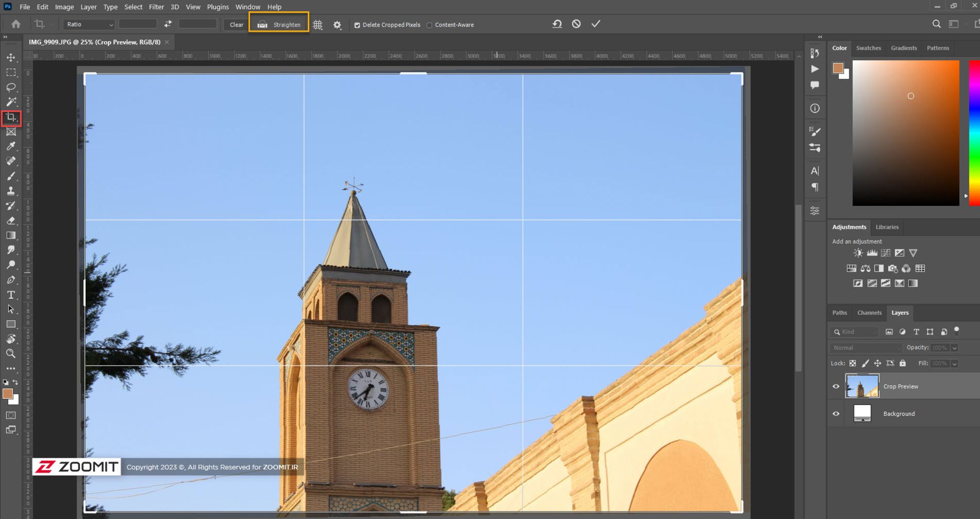Open the Filter menu
This screenshot has height=519, width=980.
click(x=156, y=7)
